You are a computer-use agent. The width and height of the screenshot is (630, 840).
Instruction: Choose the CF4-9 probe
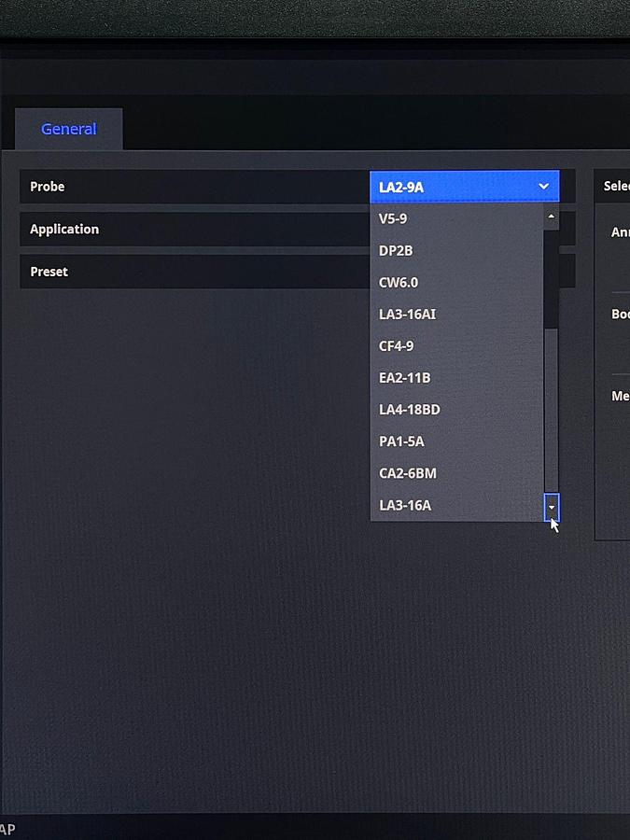click(455, 346)
